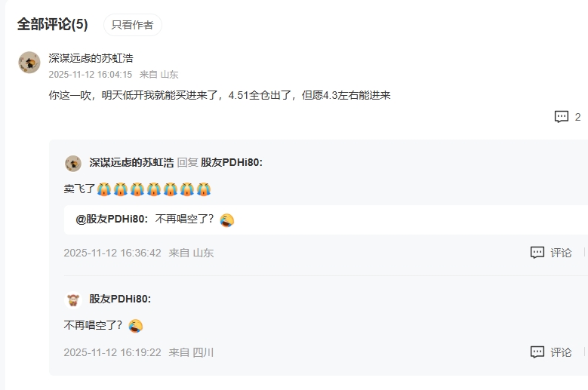
Task: Click small avatar beside 深谋远虑的苏虹浩 reply
Action: [73, 164]
